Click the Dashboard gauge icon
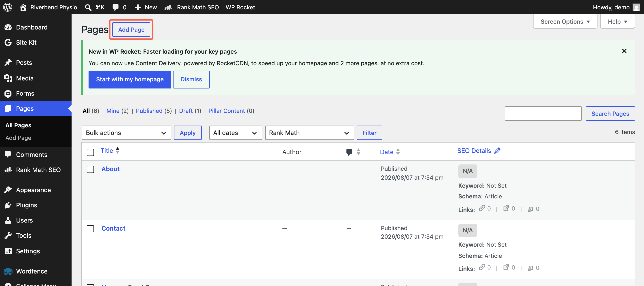The width and height of the screenshot is (644, 286). click(8, 27)
